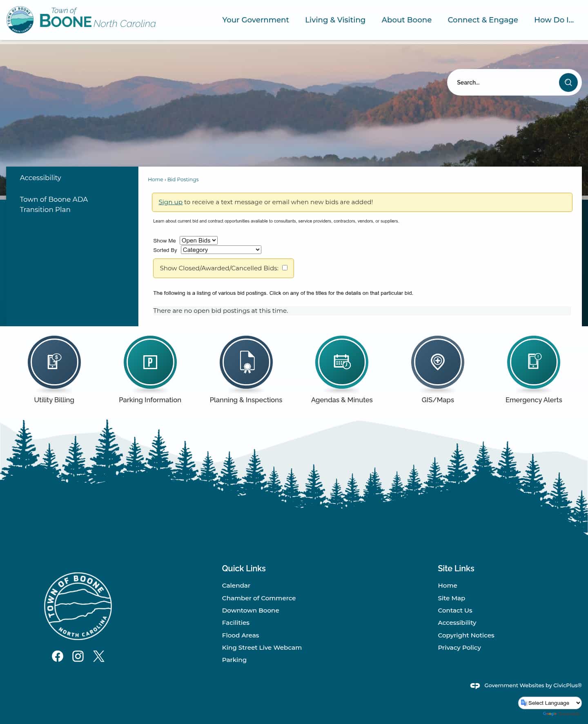This screenshot has height=724, width=588.
Task: Open the Privacy Policy link
Action: (x=459, y=648)
